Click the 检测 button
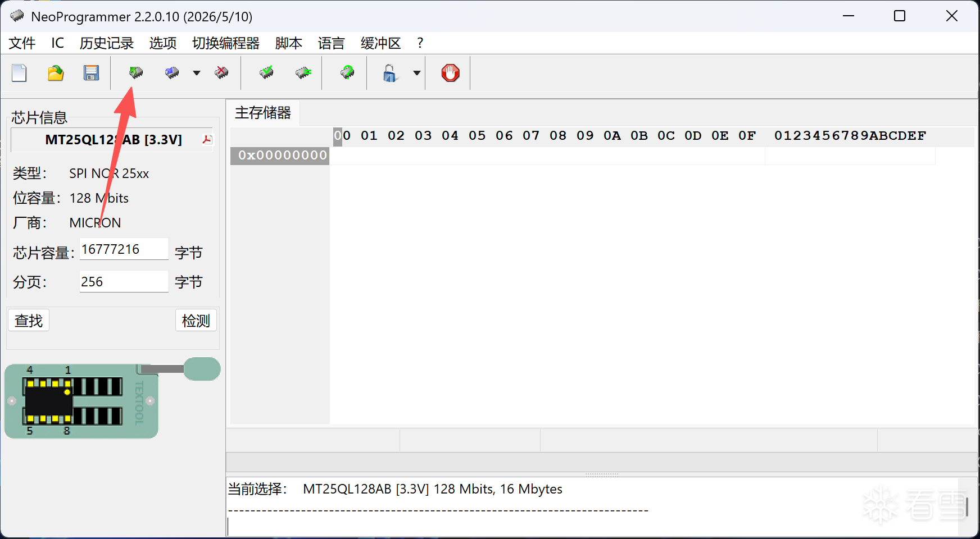 [x=196, y=321]
